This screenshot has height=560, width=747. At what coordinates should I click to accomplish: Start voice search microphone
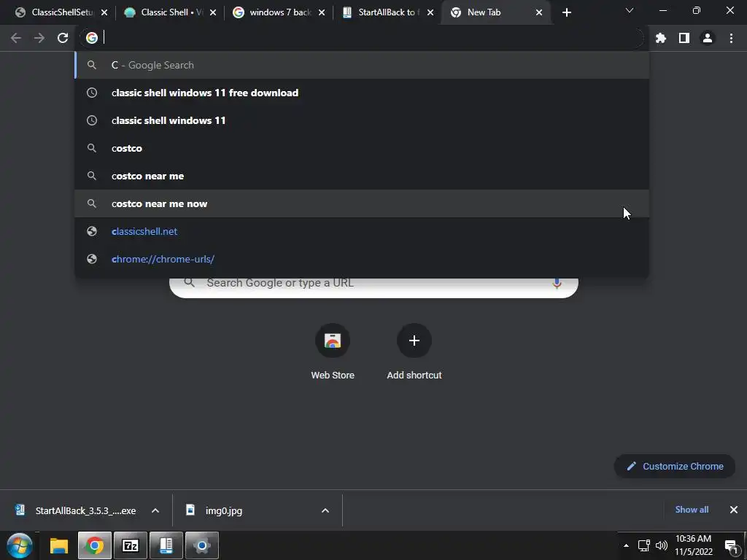(557, 284)
